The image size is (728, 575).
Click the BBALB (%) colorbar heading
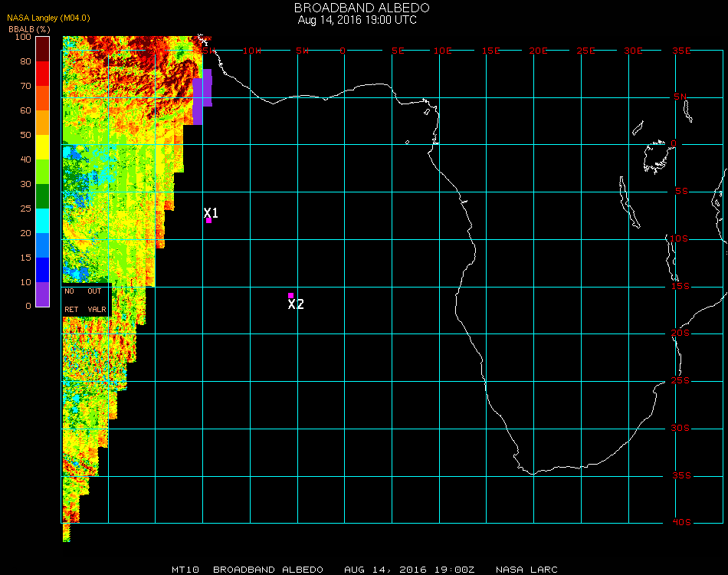(x=27, y=28)
